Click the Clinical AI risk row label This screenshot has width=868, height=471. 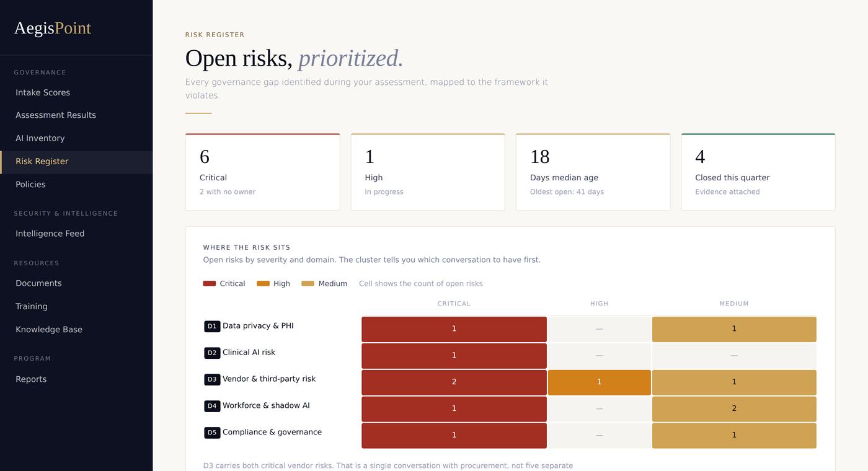(x=249, y=352)
